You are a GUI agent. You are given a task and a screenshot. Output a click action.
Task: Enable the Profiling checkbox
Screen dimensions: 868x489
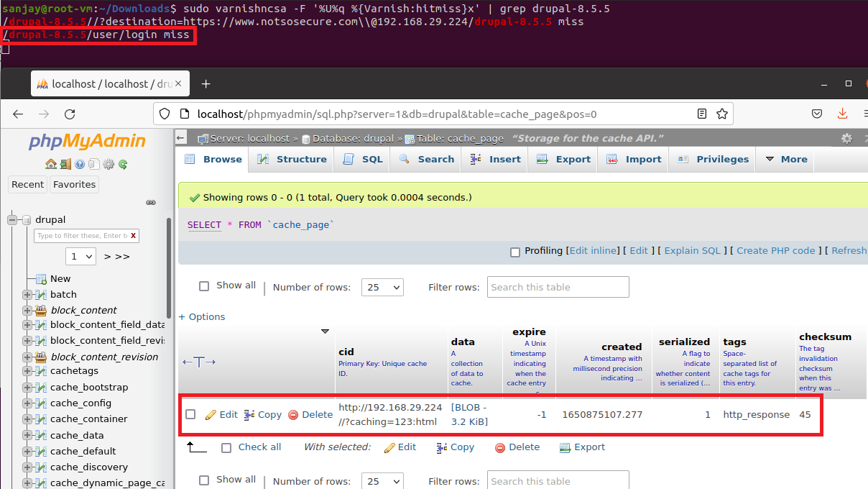tap(514, 252)
